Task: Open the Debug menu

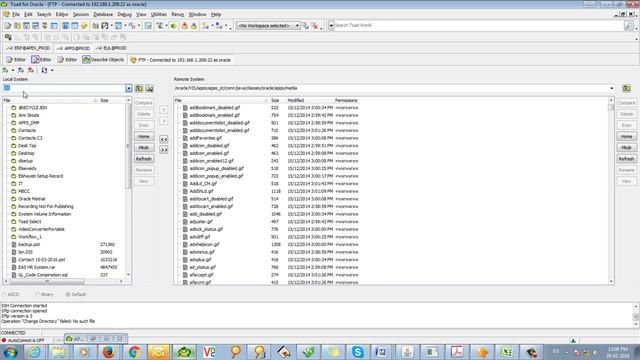Action: [x=124, y=14]
